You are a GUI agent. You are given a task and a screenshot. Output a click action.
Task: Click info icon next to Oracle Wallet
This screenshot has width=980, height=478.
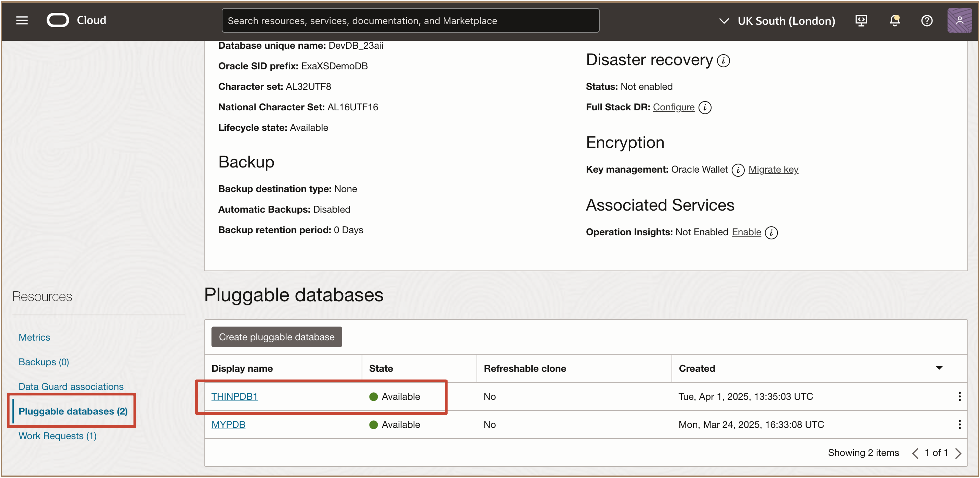[x=738, y=170]
